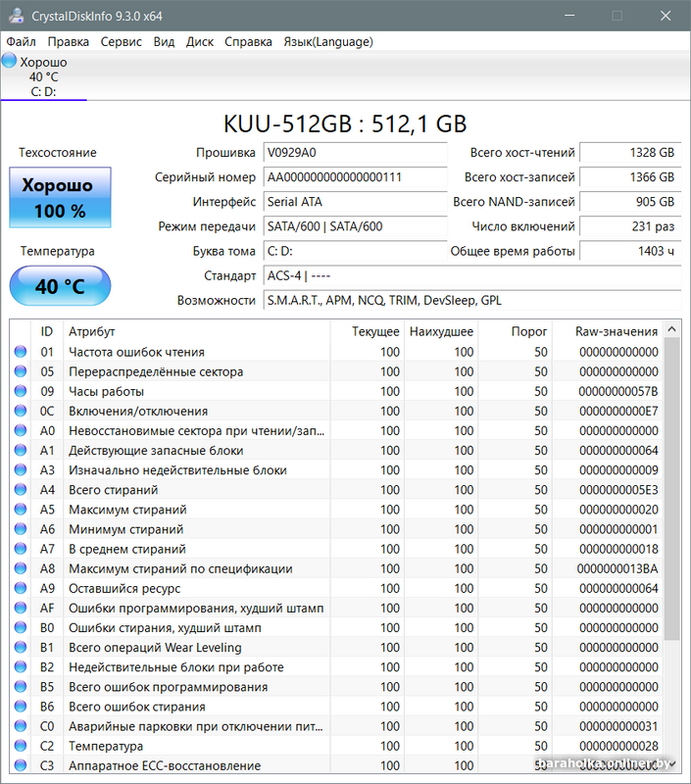Click the scroll up arrow of attribute list
Viewport: 691px width, 784px height.
(672, 329)
